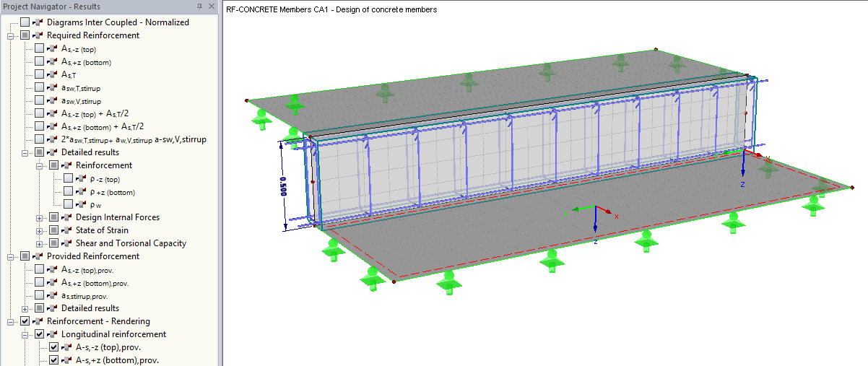Check the as,stirrup,prov. checkbox

click(x=40, y=295)
